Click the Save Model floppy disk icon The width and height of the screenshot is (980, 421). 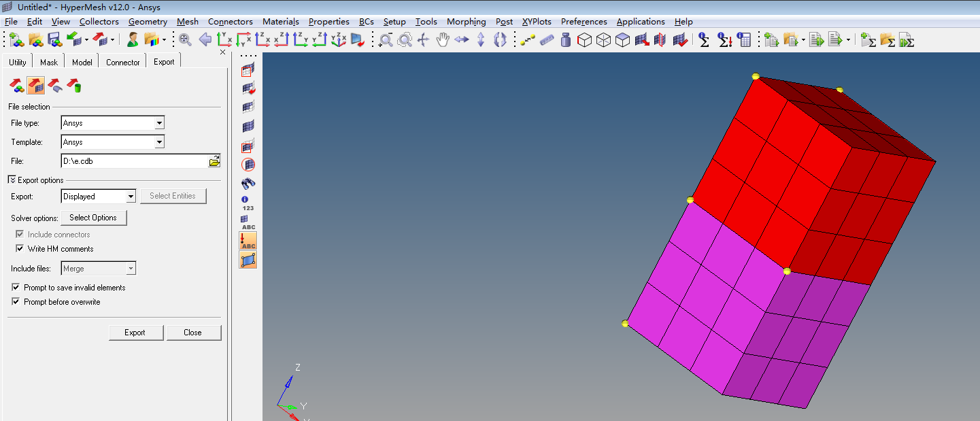click(54, 40)
